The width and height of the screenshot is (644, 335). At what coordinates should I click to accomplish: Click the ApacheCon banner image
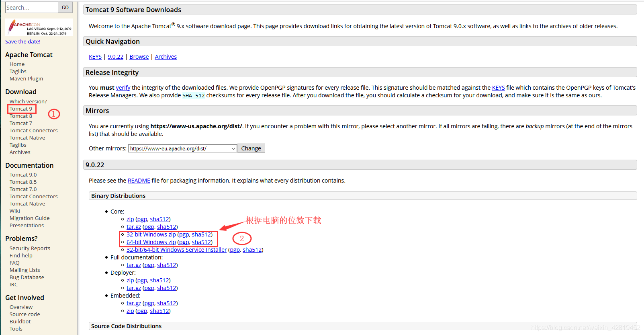pyautogui.click(x=39, y=27)
